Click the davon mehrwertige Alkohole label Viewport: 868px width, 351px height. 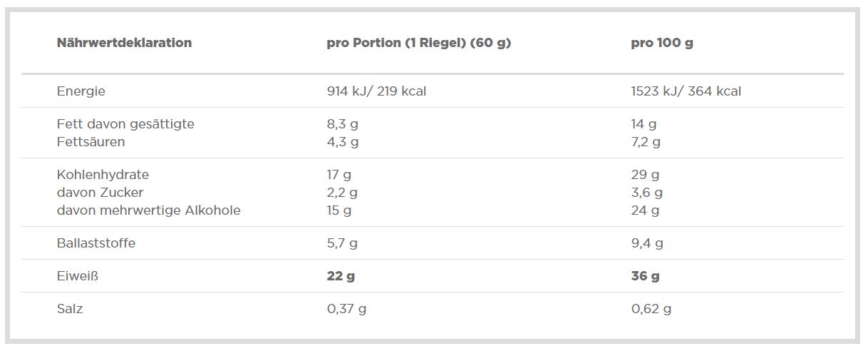148,210
